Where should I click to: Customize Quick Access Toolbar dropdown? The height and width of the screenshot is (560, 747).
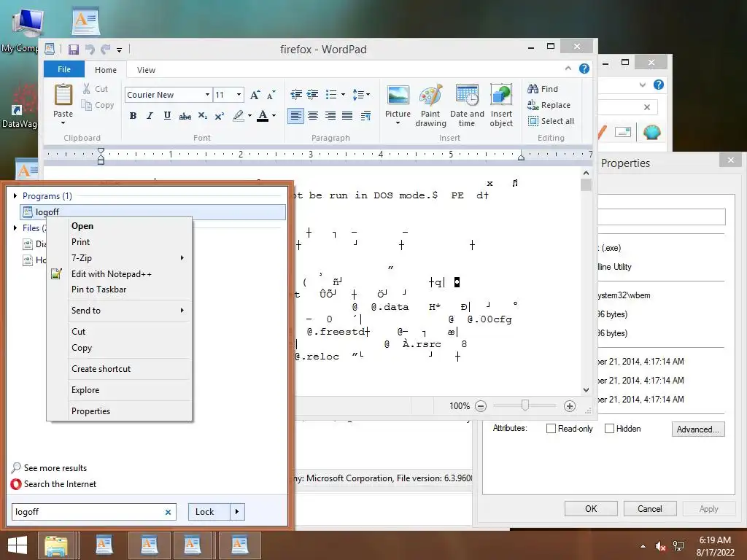point(119,50)
